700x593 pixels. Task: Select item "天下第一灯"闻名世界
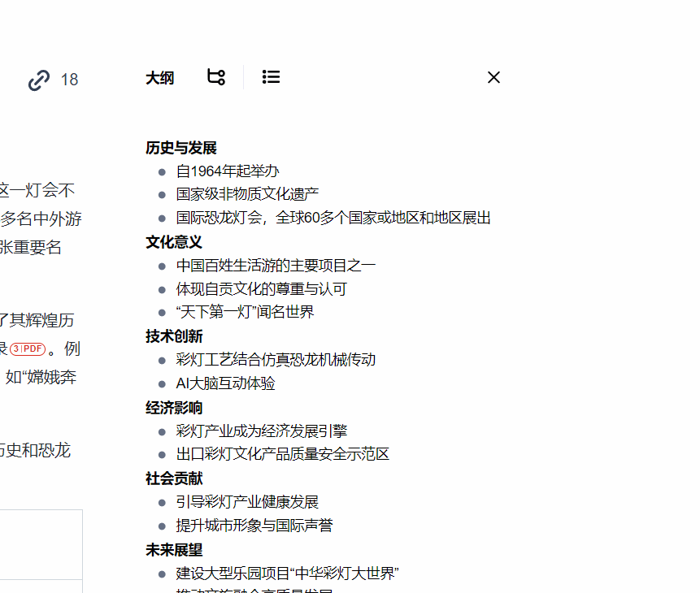(x=245, y=312)
